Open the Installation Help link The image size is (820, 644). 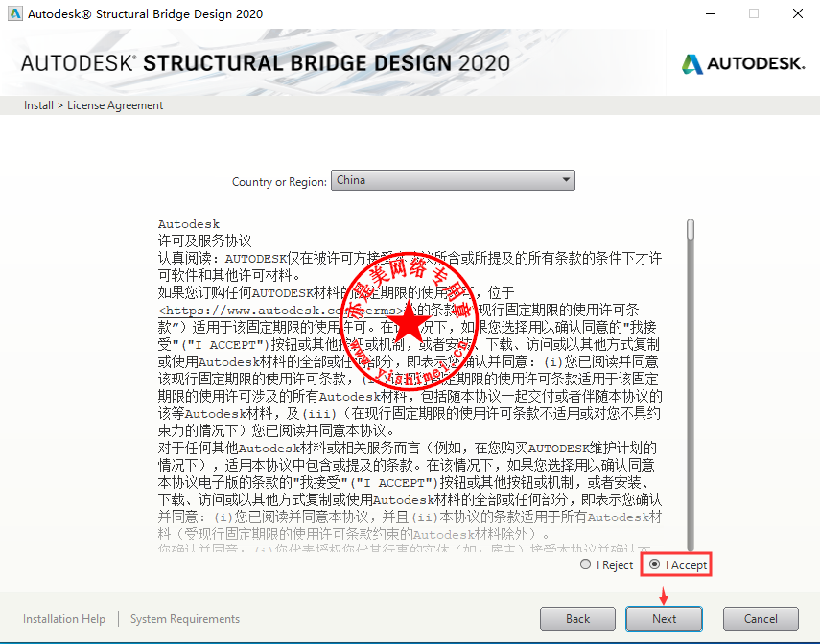tap(64, 619)
